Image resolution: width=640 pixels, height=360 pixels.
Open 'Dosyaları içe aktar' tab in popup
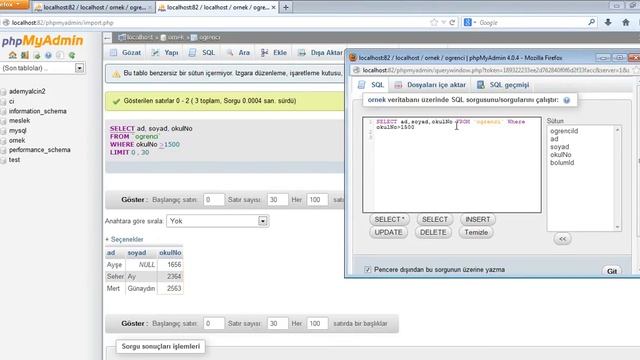430,85
